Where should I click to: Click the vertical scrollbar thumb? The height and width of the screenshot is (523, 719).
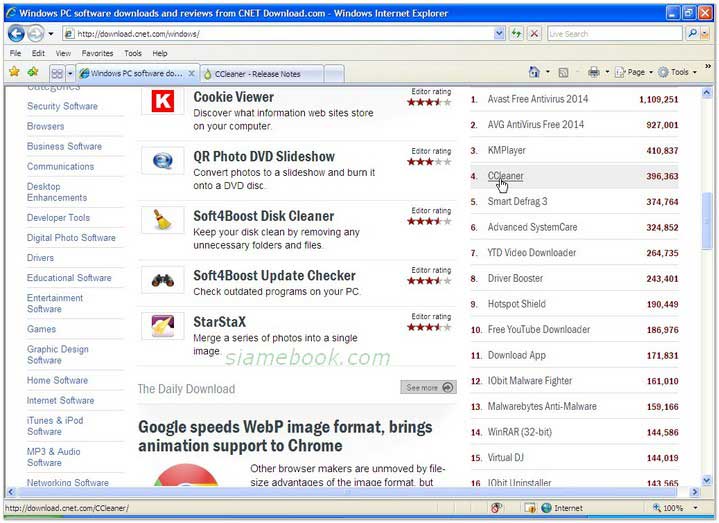[707, 221]
